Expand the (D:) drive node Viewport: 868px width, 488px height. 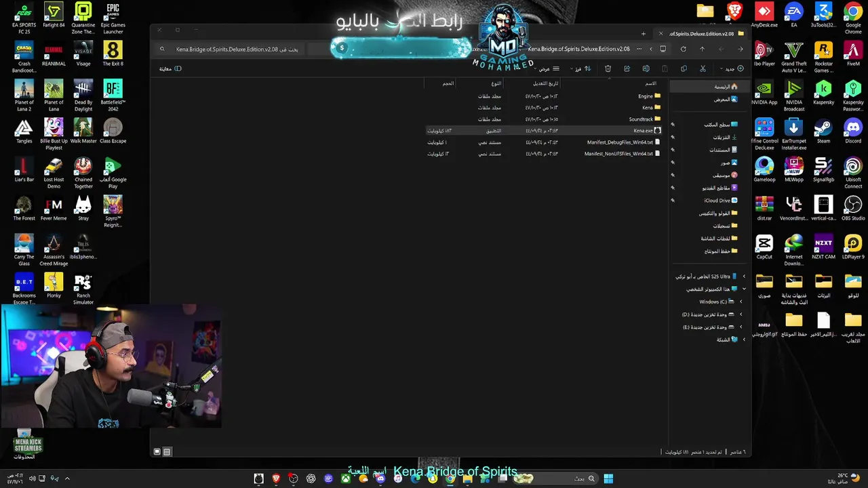[x=741, y=314]
